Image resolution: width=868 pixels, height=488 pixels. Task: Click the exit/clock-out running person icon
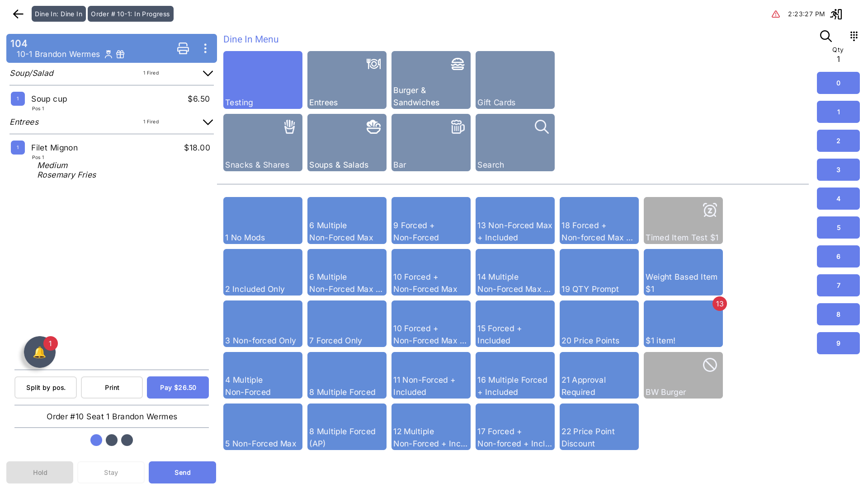click(836, 14)
